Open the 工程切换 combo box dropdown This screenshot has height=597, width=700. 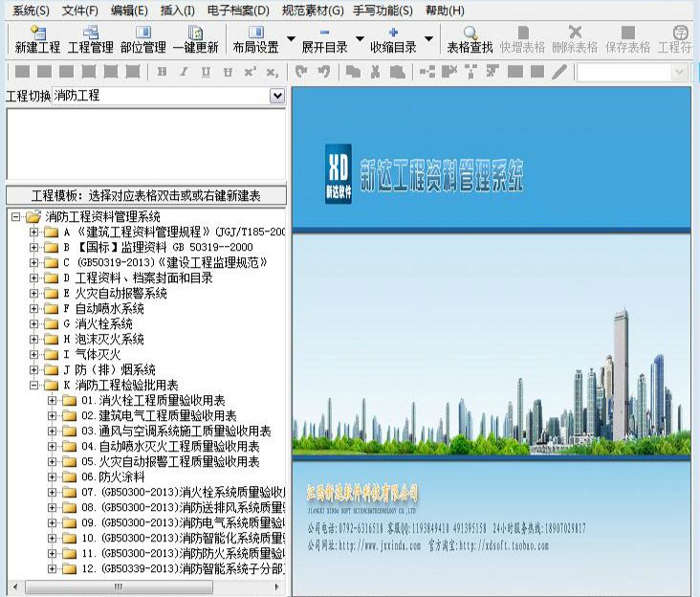(x=277, y=96)
